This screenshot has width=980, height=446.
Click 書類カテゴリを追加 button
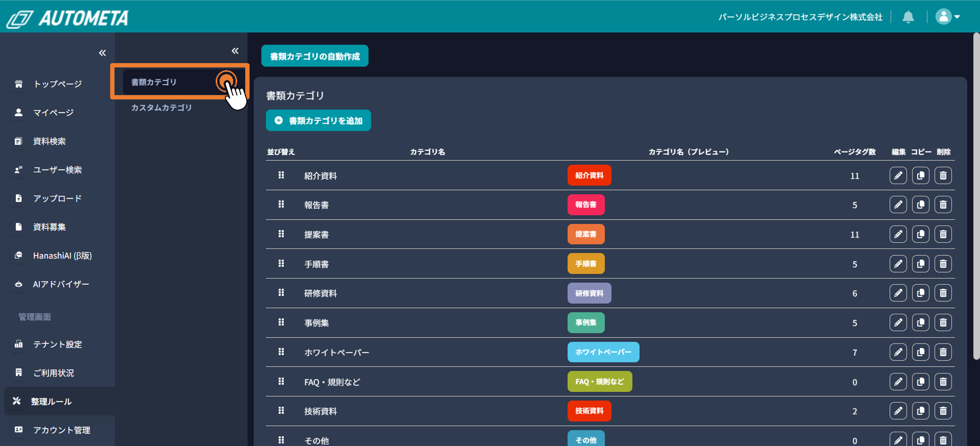318,121
